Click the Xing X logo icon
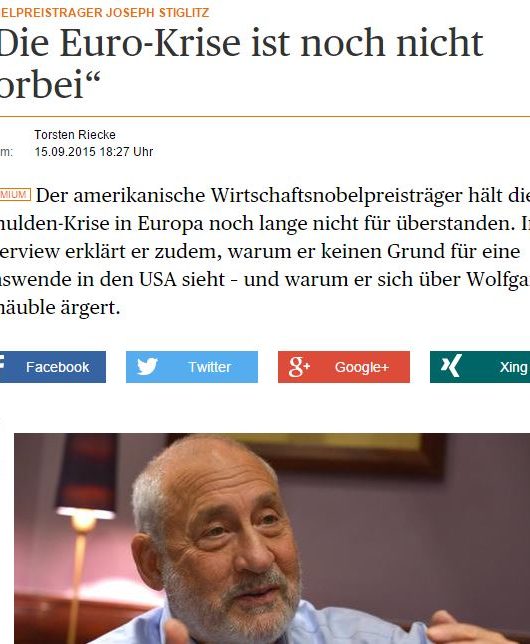 (451, 366)
